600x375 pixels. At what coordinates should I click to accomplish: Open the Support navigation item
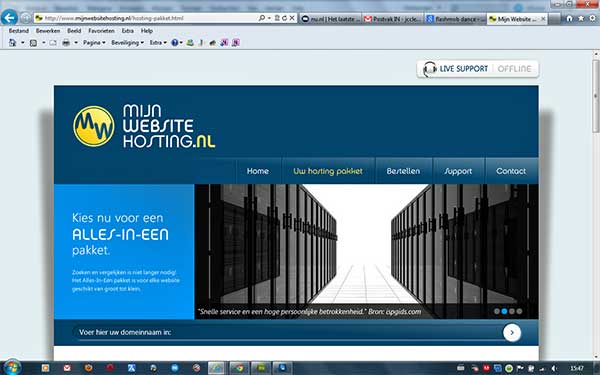point(458,171)
